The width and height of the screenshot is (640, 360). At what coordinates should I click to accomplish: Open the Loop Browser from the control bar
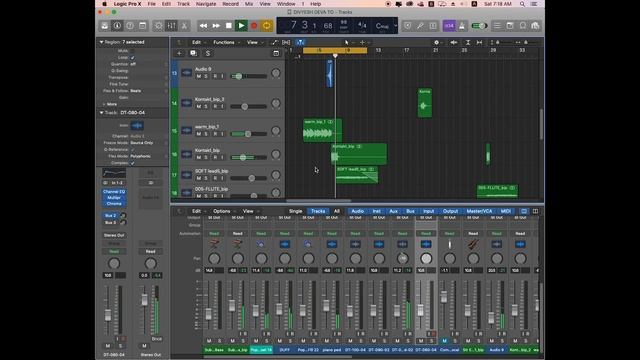522,26
